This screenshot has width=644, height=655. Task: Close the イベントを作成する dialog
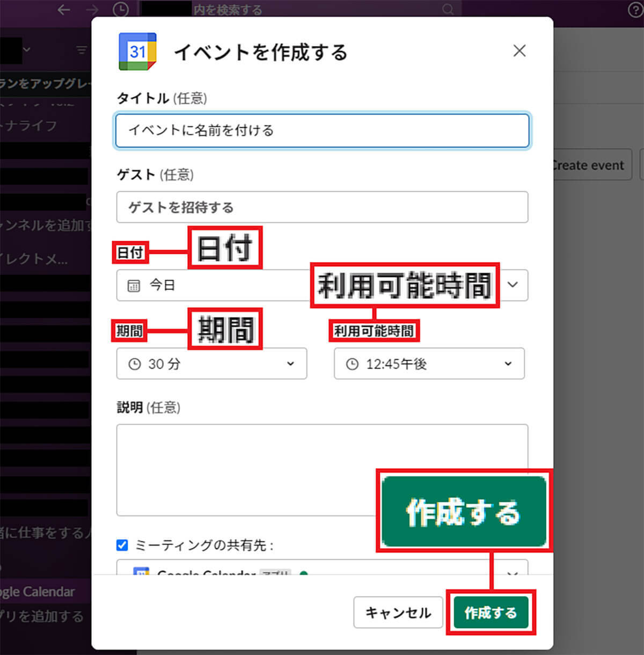519,51
